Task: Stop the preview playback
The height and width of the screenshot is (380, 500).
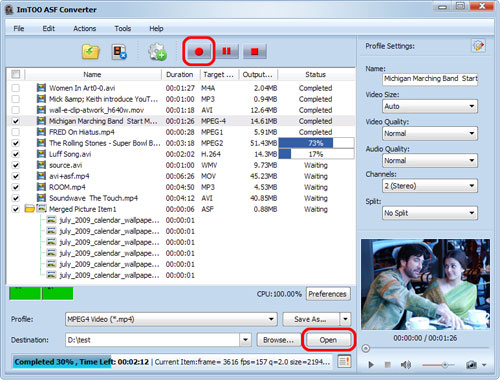Action: (387, 365)
